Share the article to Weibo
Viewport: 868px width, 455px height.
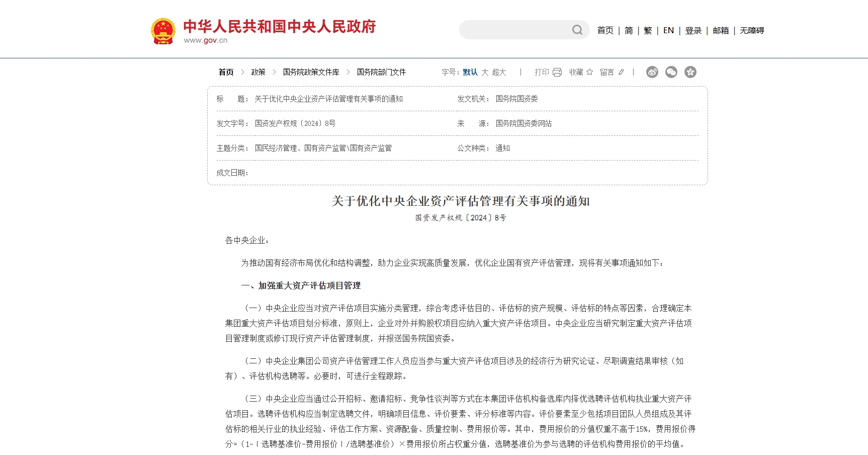click(652, 72)
